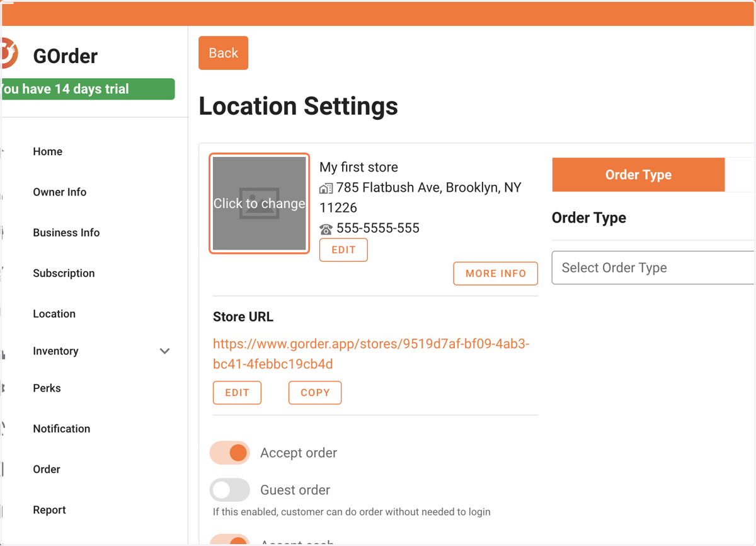Select Subscription in sidebar

click(x=64, y=273)
